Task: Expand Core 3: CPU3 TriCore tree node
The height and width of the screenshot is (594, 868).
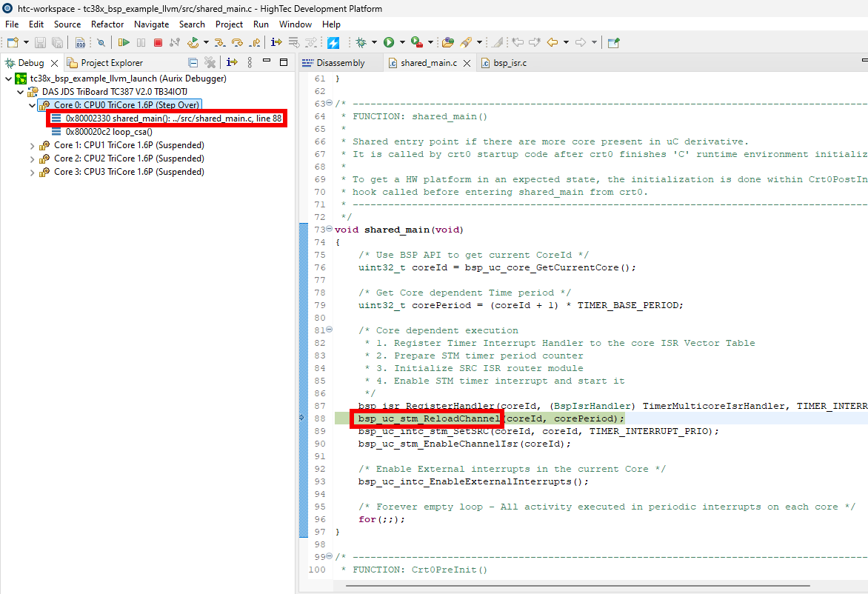Action: click(x=32, y=172)
